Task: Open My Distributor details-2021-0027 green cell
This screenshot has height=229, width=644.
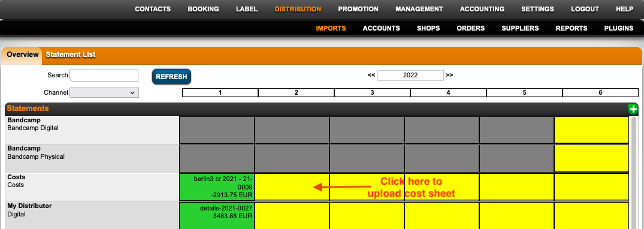Action: (x=217, y=215)
